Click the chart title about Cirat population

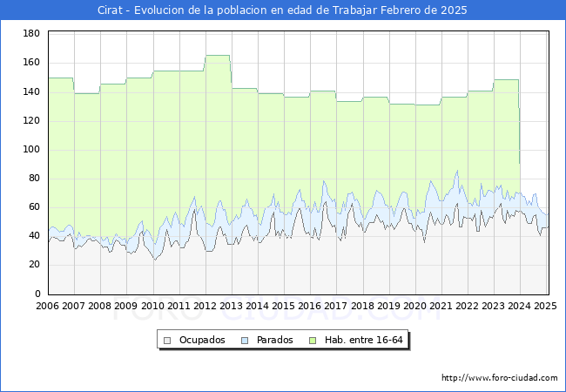(x=282, y=10)
